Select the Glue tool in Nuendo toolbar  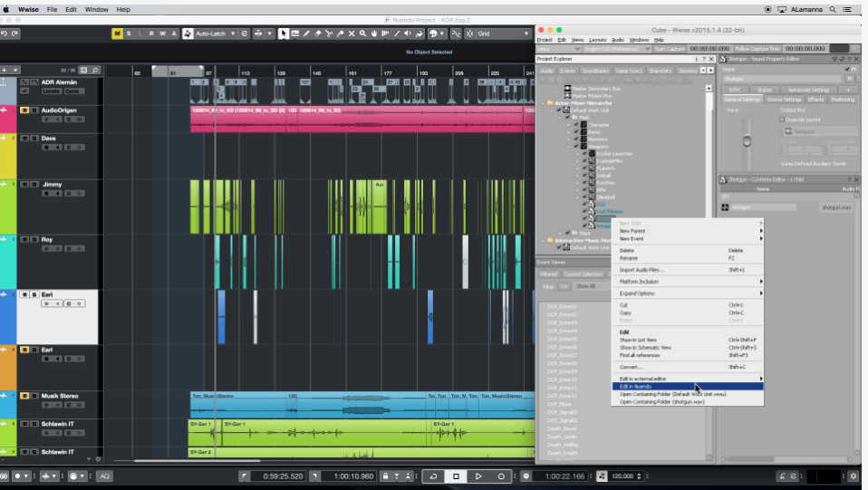tap(340, 34)
